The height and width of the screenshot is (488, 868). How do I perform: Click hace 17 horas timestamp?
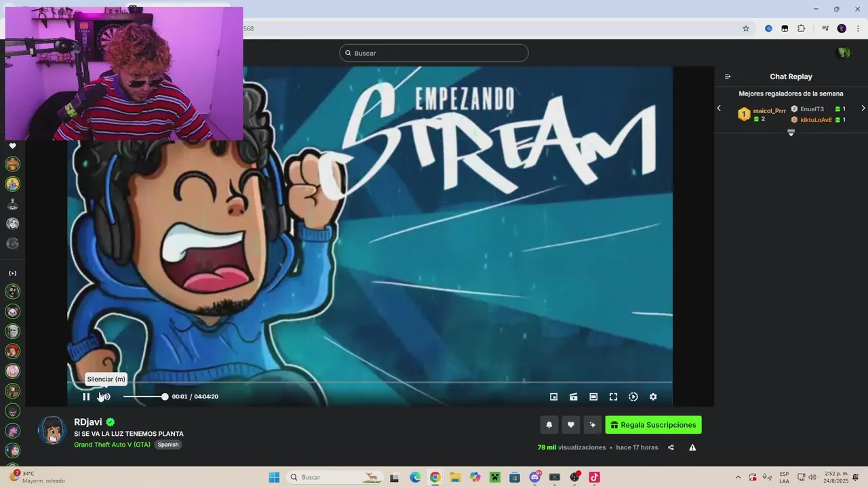(637, 447)
